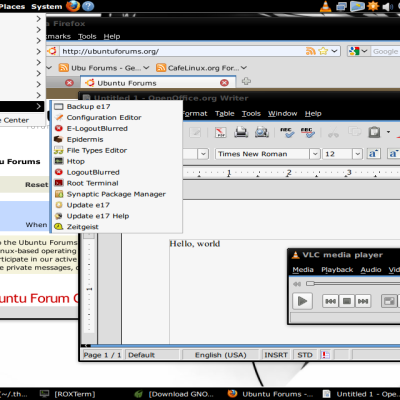Open the Table menu in Writer
Image resolution: width=400 pixels, height=400 pixels.
click(225, 114)
